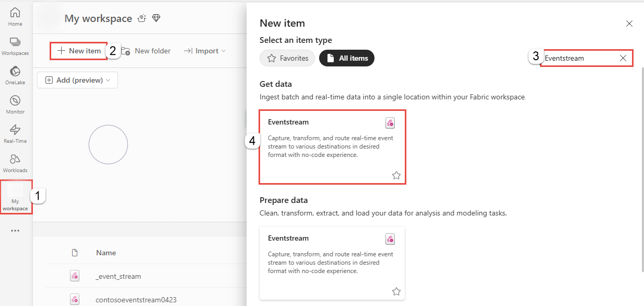Create a New folder
Image resolution: width=644 pixels, height=306 pixels.
pyautogui.click(x=147, y=51)
